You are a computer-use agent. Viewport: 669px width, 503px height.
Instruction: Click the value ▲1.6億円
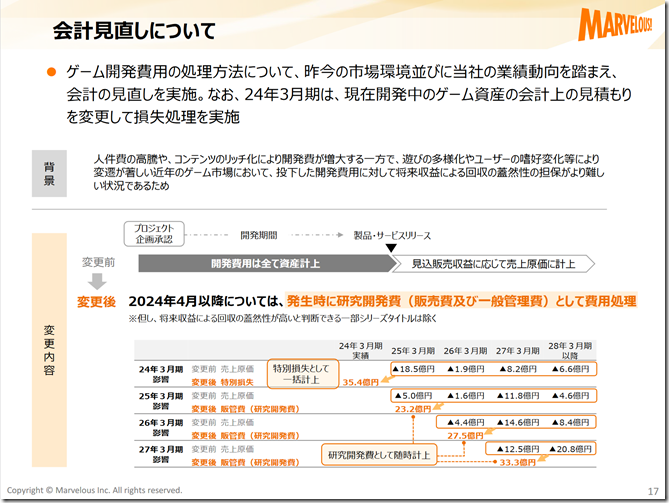(465, 396)
